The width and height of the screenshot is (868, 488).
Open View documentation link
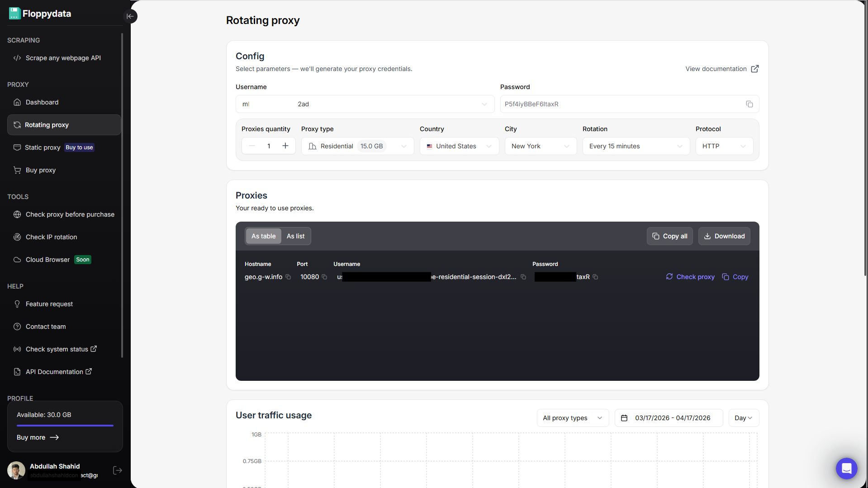[722, 69]
